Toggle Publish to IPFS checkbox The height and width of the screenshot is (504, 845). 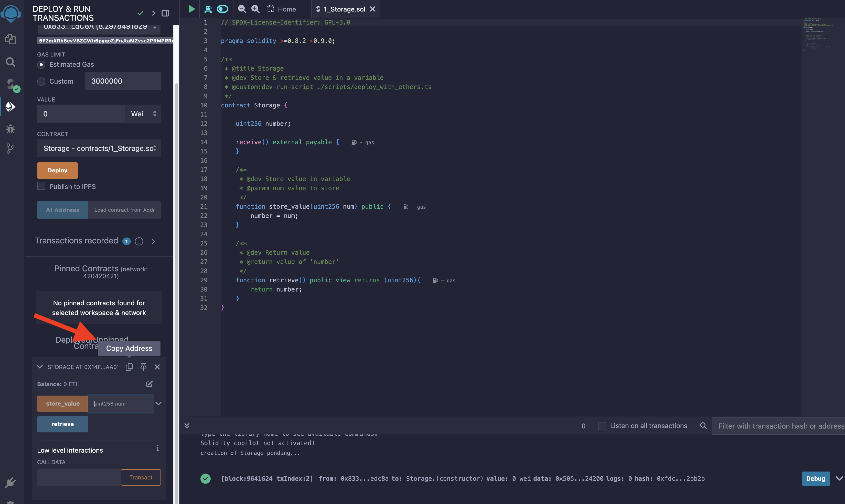coord(41,186)
